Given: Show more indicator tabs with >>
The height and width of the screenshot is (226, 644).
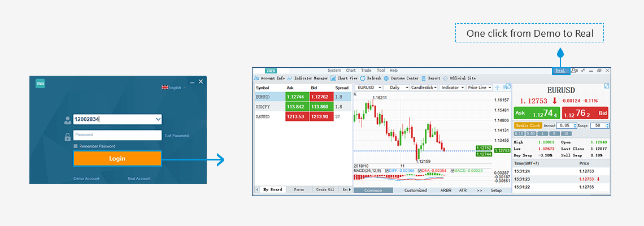Looking at the screenshot, I should 479,190.
